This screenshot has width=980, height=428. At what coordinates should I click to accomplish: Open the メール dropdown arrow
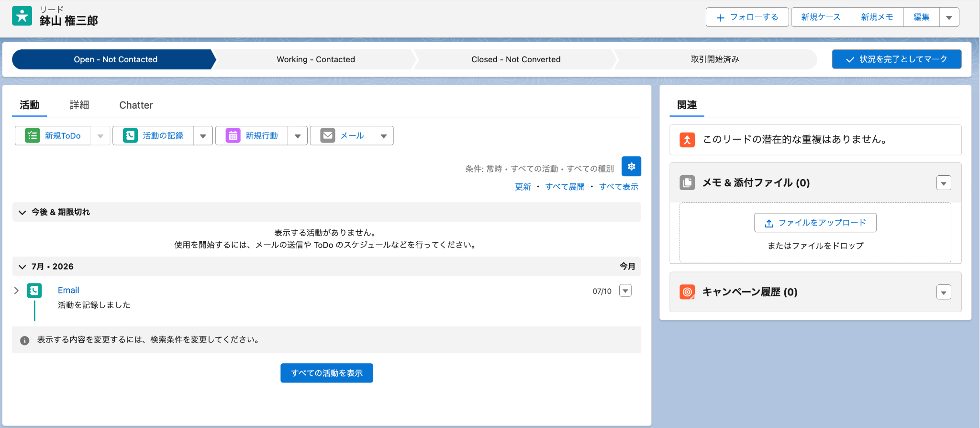[x=384, y=136]
